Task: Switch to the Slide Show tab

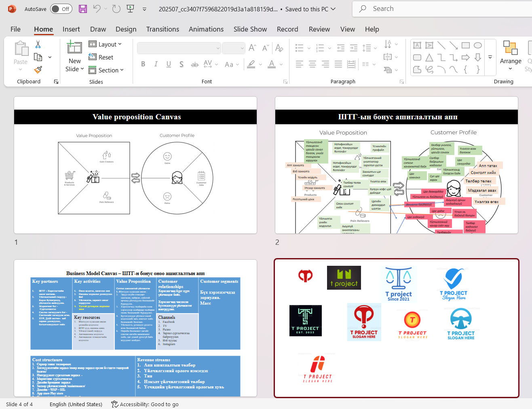Action: (250, 29)
